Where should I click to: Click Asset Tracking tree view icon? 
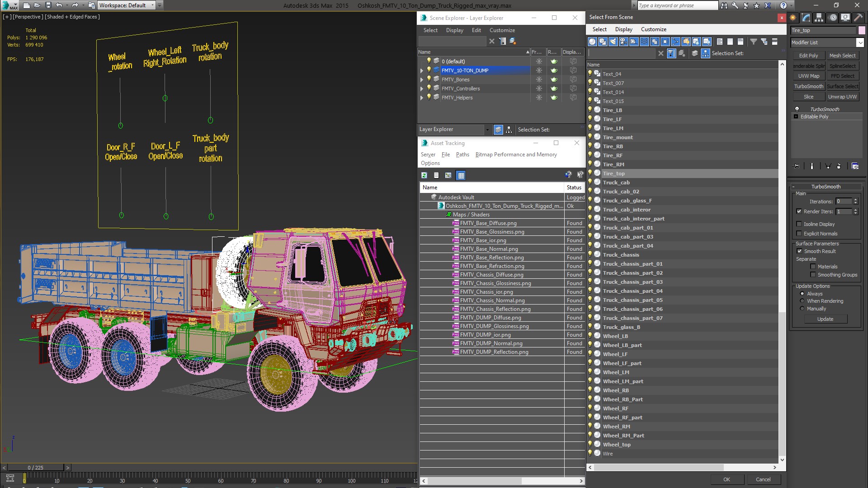pyautogui.click(x=448, y=175)
